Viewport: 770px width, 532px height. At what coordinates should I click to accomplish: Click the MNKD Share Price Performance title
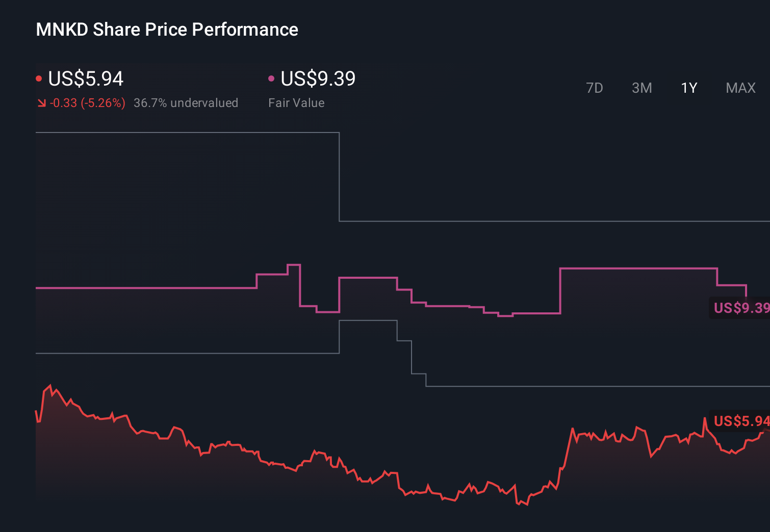coord(167,29)
